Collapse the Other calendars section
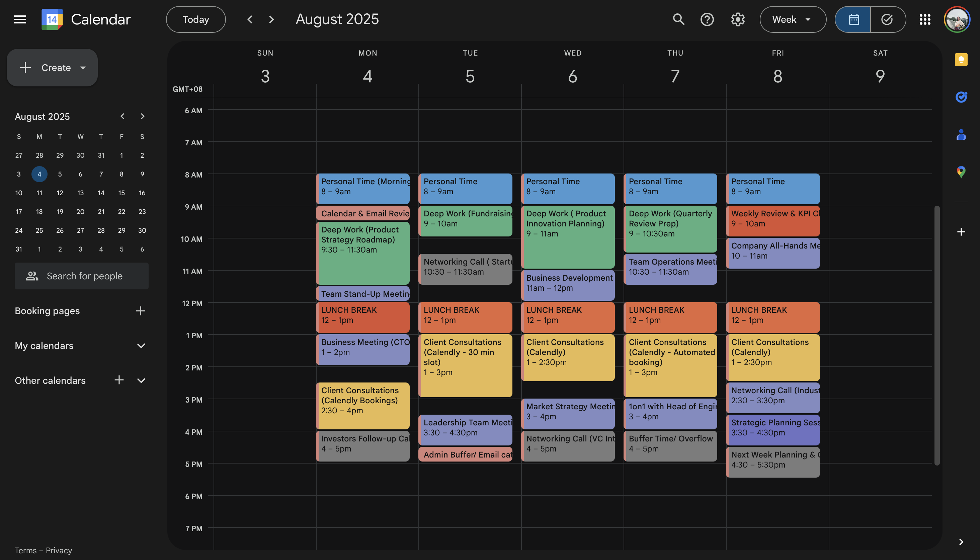Viewport: 980px width, 560px height. (x=141, y=380)
